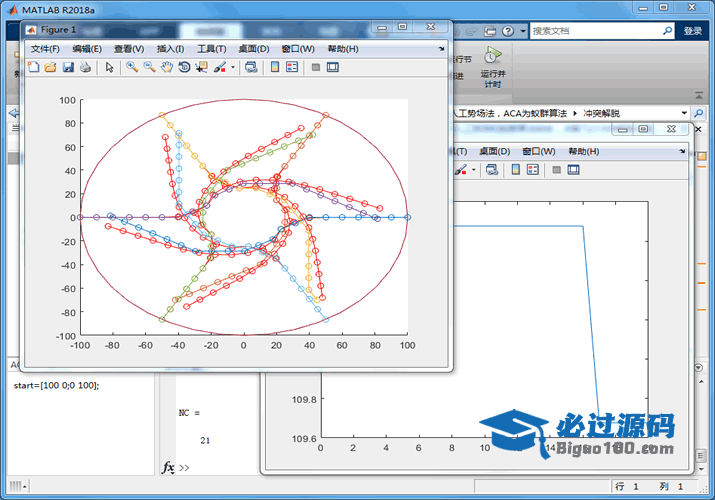
Task: Insert Legend in second figure toolbar
Action: click(x=533, y=170)
